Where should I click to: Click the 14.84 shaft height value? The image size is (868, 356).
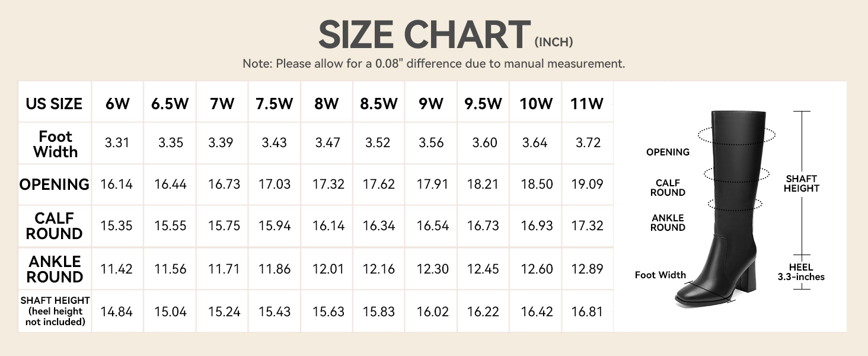point(116,311)
